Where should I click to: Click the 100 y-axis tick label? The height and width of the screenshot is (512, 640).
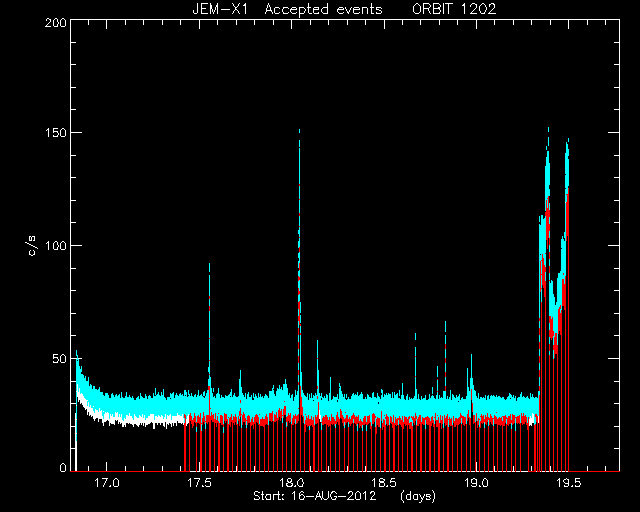pyautogui.click(x=56, y=245)
